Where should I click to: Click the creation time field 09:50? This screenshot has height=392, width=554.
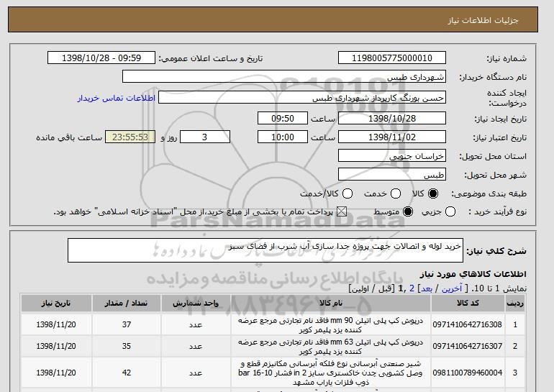point(283,118)
